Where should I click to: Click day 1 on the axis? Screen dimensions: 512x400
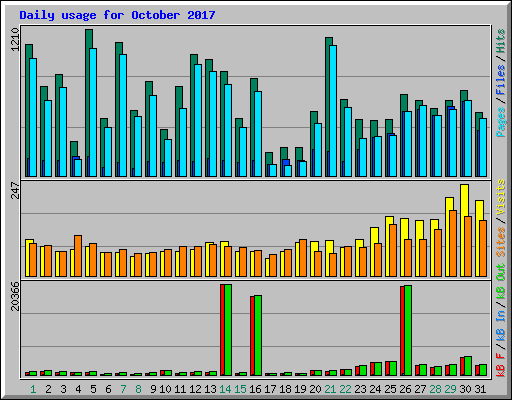33,389
